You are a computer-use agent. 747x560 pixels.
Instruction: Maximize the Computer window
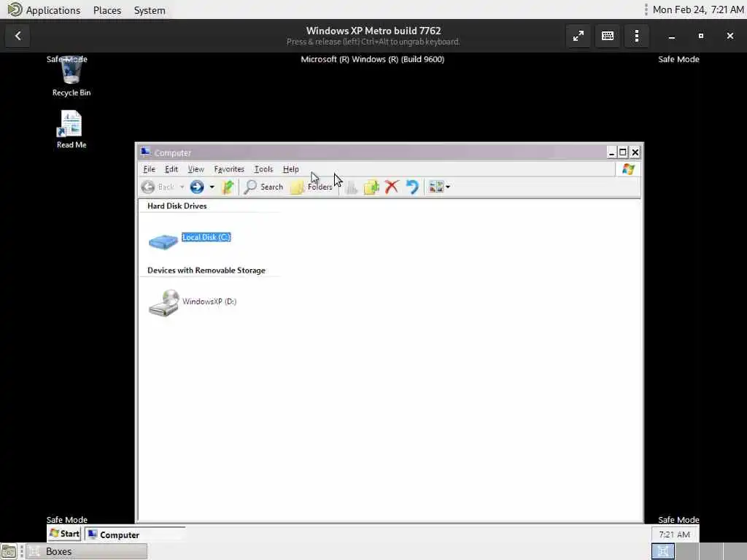(623, 152)
